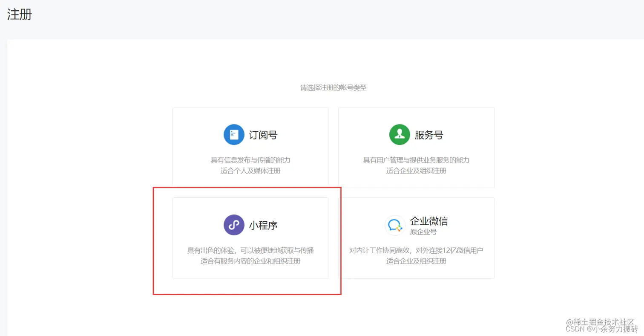Click the blue 订阅号 document icon
644x336 pixels.
[234, 135]
